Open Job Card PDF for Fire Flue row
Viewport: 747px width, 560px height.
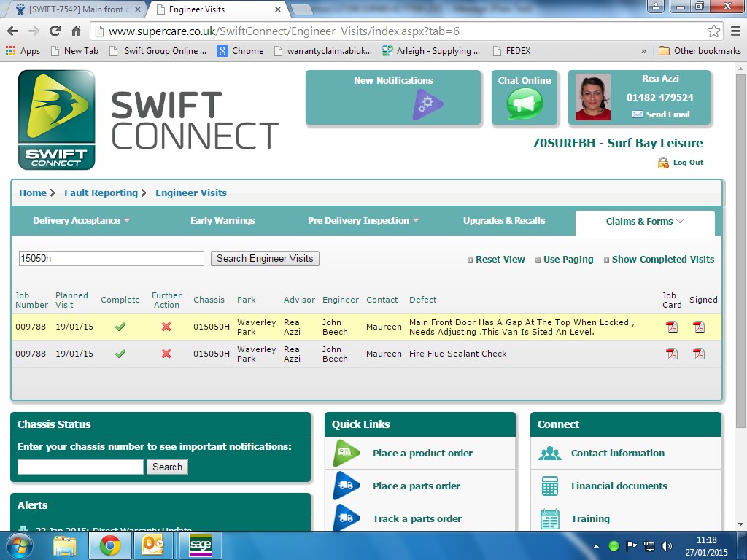click(x=672, y=354)
